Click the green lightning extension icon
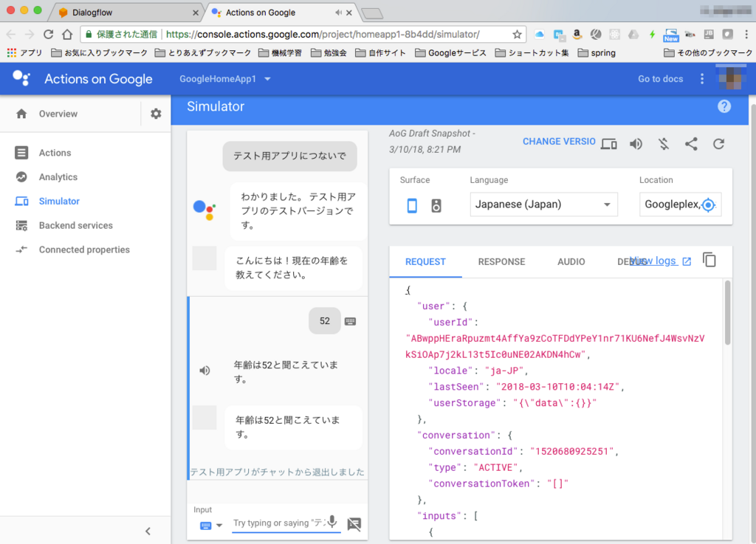756x544 pixels. click(652, 34)
